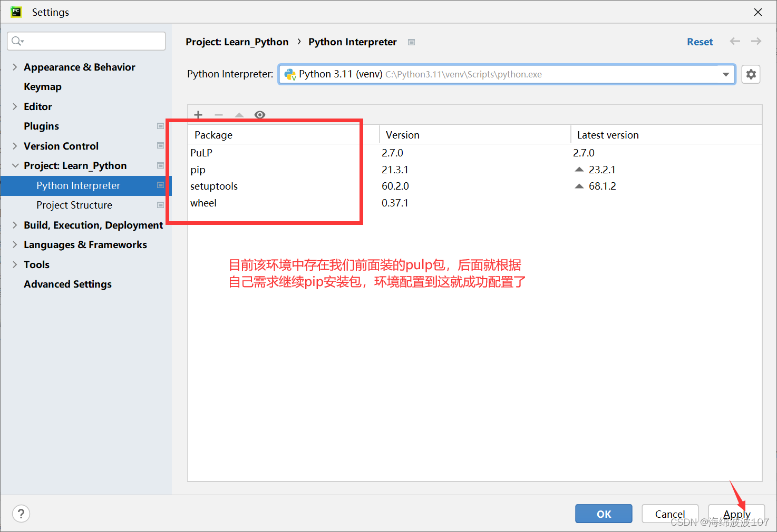777x532 pixels.
Task: Click pip version 21.3.1 cell
Action: [x=395, y=170]
